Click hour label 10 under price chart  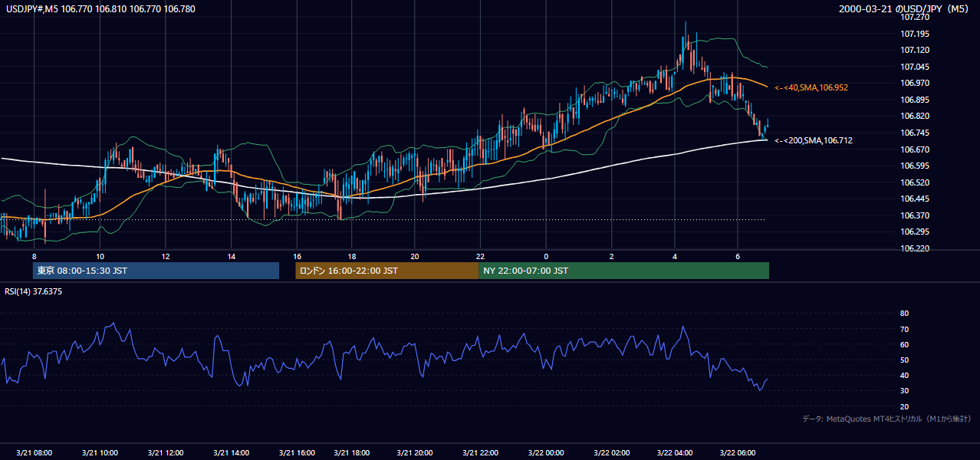coord(100,256)
